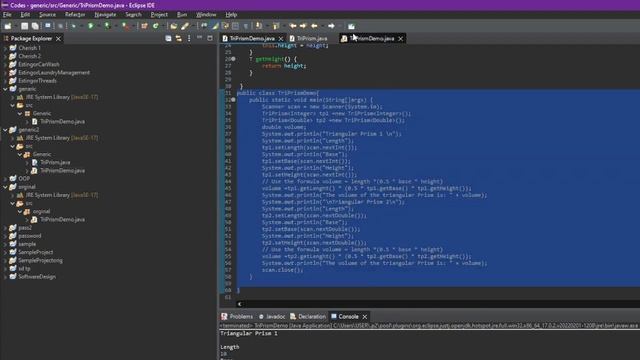
Task: Switch to the Declaration tab
Action: tap(308, 316)
